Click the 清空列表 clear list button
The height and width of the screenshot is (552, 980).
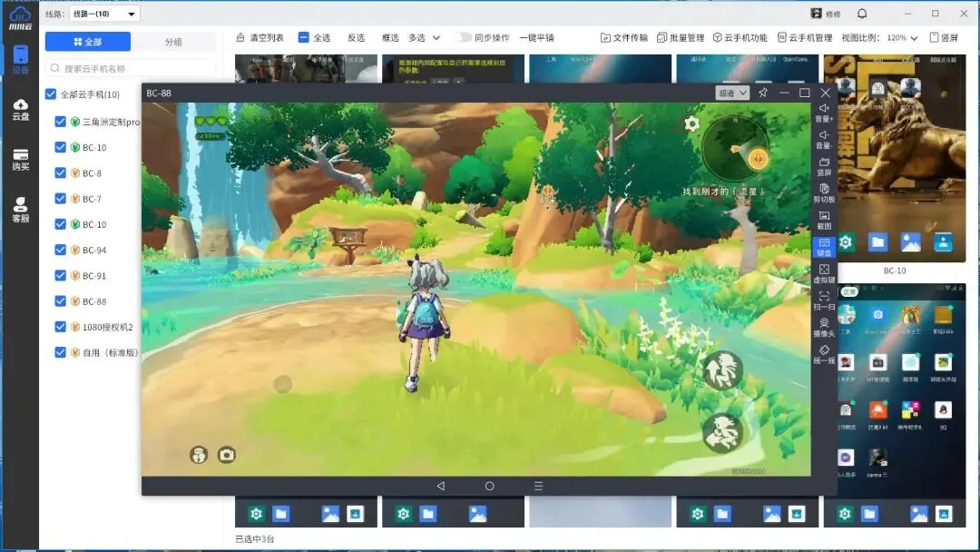point(260,37)
